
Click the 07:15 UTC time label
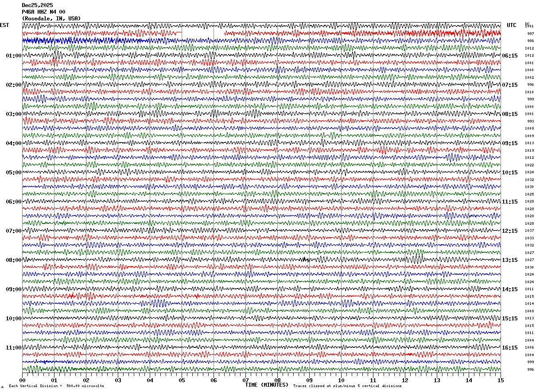pos(510,85)
